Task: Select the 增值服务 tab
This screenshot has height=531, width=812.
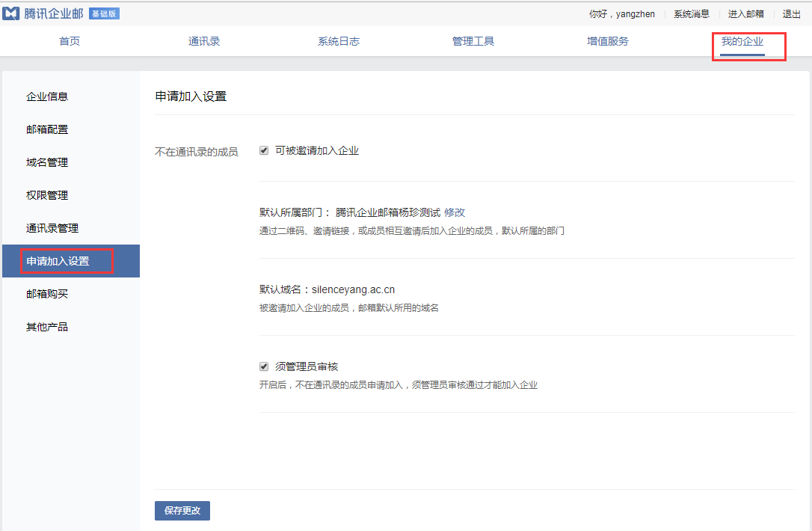Action: coord(608,41)
